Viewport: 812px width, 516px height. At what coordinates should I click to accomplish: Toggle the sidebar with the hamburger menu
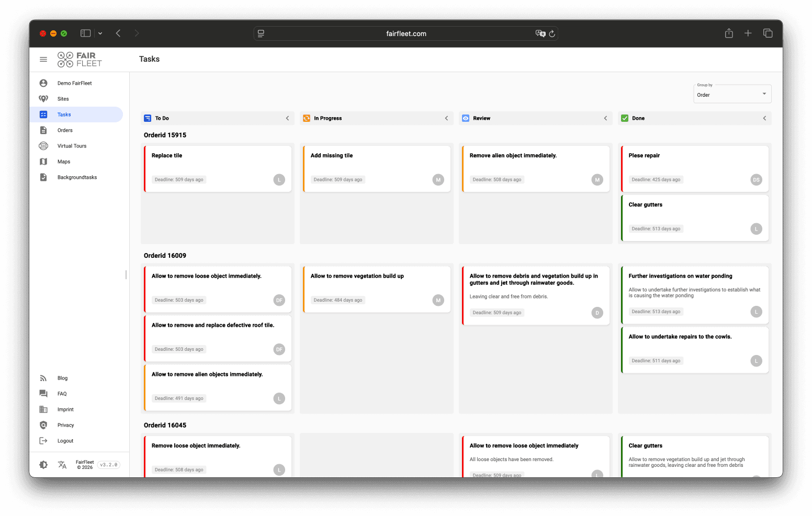[43, 59]
